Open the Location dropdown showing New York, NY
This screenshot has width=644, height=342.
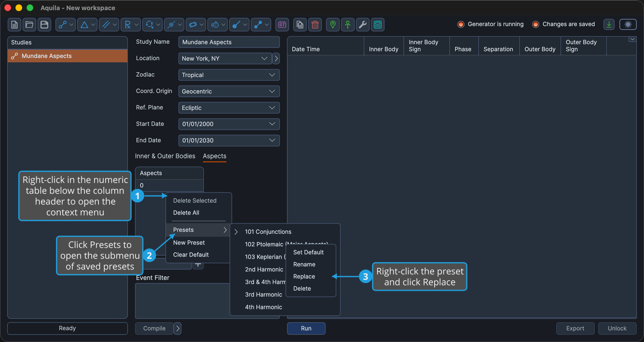[225, 58]
